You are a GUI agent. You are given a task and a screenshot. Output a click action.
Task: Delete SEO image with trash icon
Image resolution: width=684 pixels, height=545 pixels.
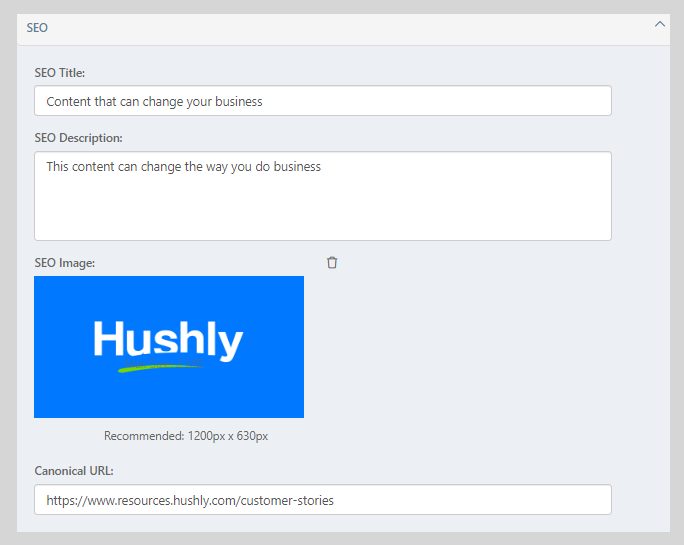[332, 262]
